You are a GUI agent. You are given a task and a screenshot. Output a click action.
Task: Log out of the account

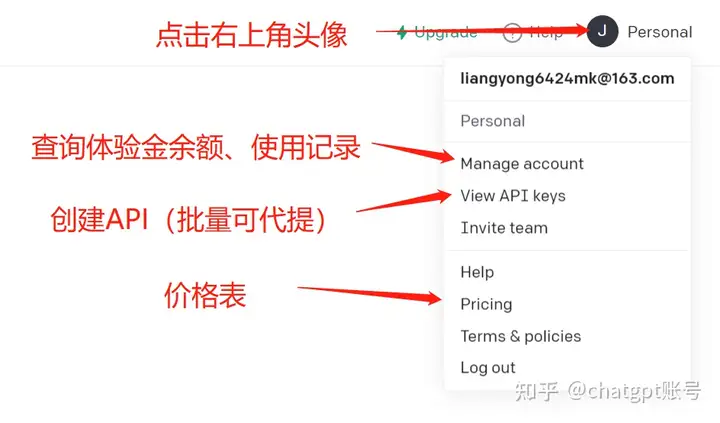(x=488, y=367)
